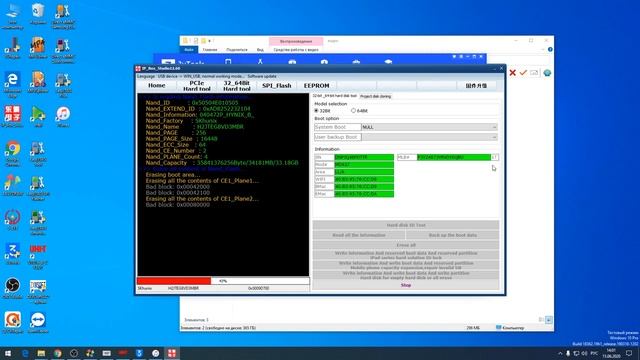Open the Windows Start menu

[x=8, y=353]
